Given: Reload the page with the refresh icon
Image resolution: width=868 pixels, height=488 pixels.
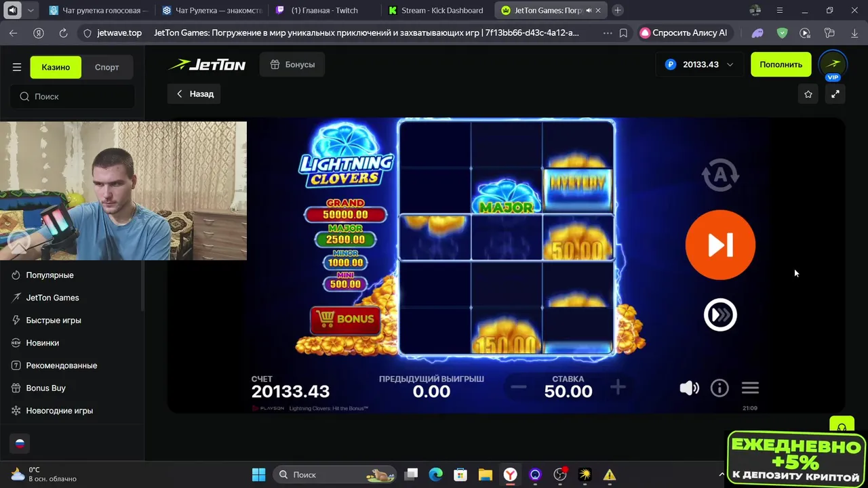Looking at the screenshot, I should [x=63, y=33].
